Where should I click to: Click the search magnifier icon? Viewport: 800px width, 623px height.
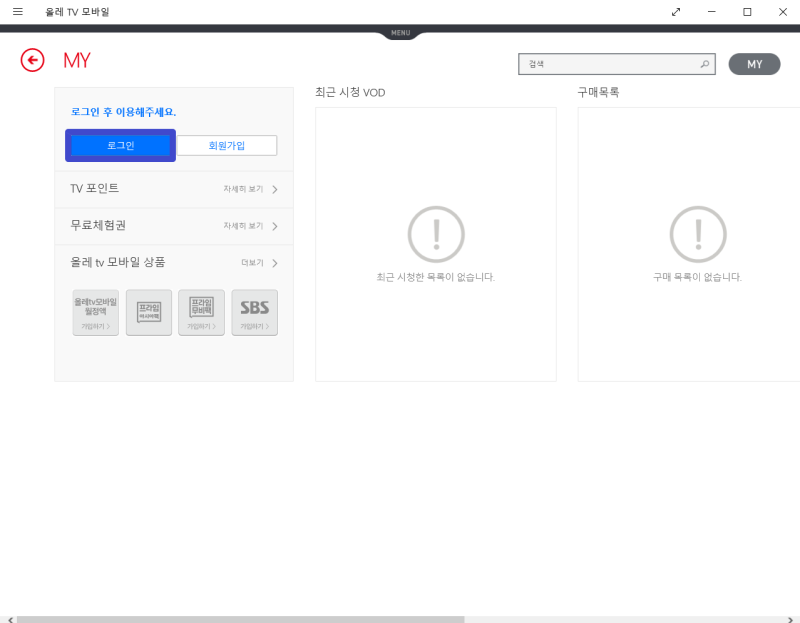click(703, 63)
